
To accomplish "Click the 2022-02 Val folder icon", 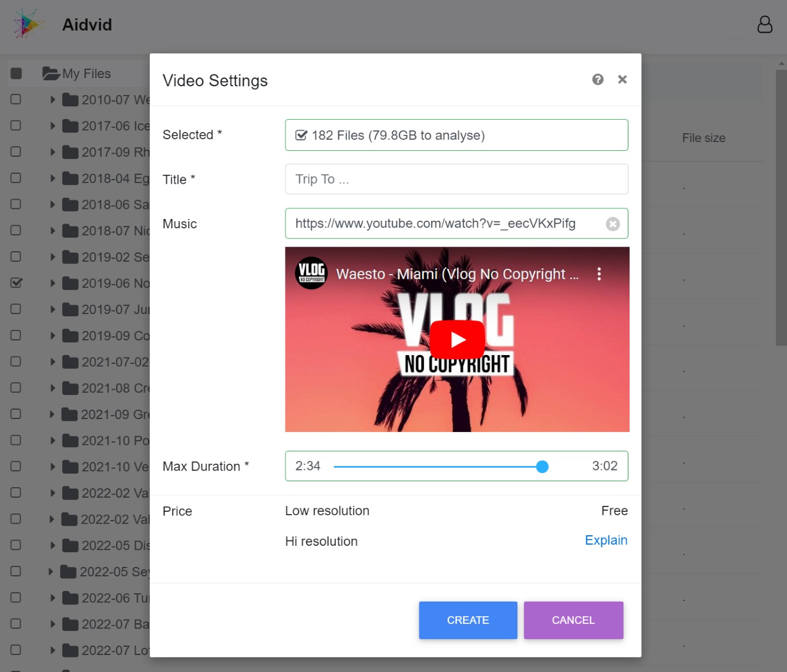I will 69,519.
